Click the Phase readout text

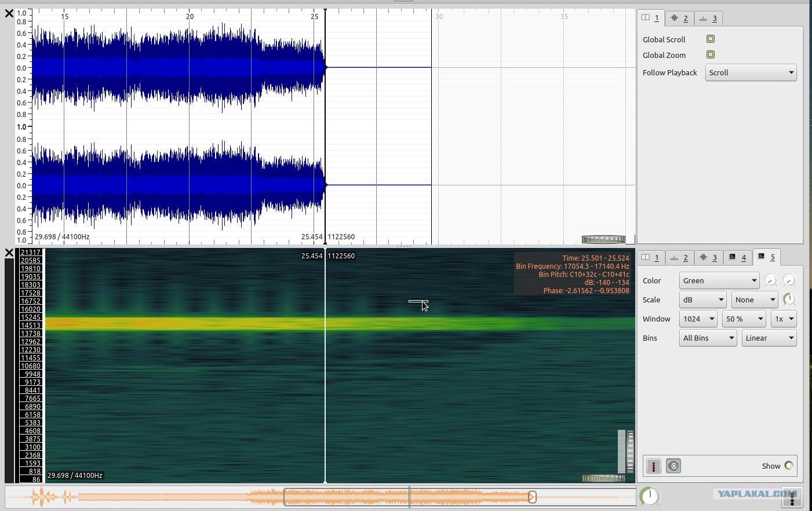[x=586, y=291]
